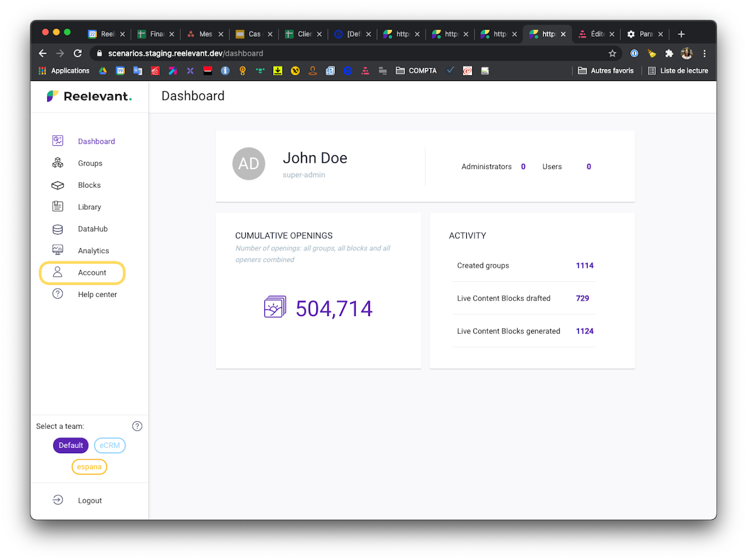Go to Dashboard in sidebar menu
The height and width of the screenshot is (560, 747).
tap(96, 141)
